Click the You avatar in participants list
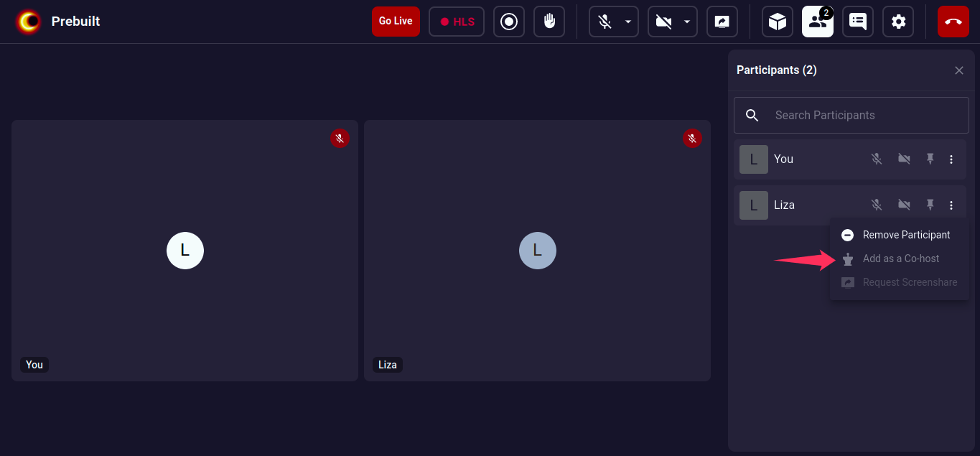Image resolution: width=980 pixels, height=456 pixels. coord(754,159)
